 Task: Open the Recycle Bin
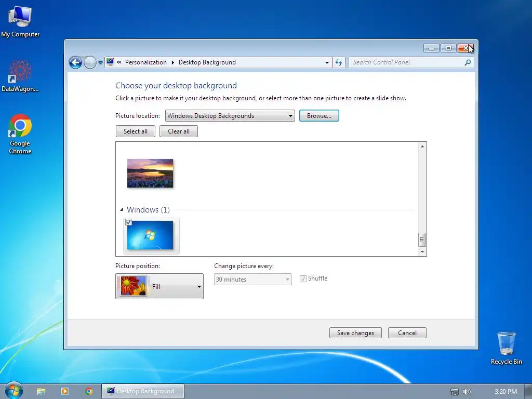pos(506,348)
